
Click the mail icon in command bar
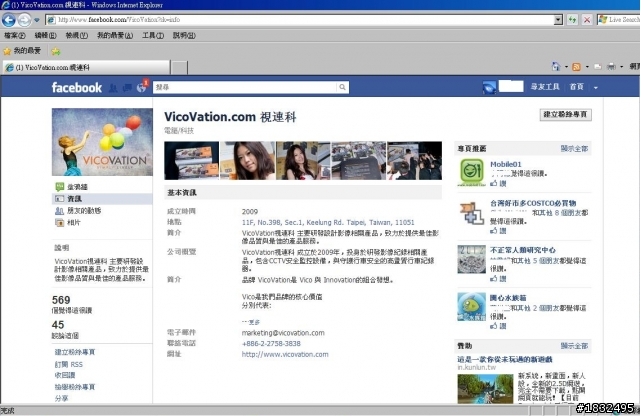coord(598,67)
